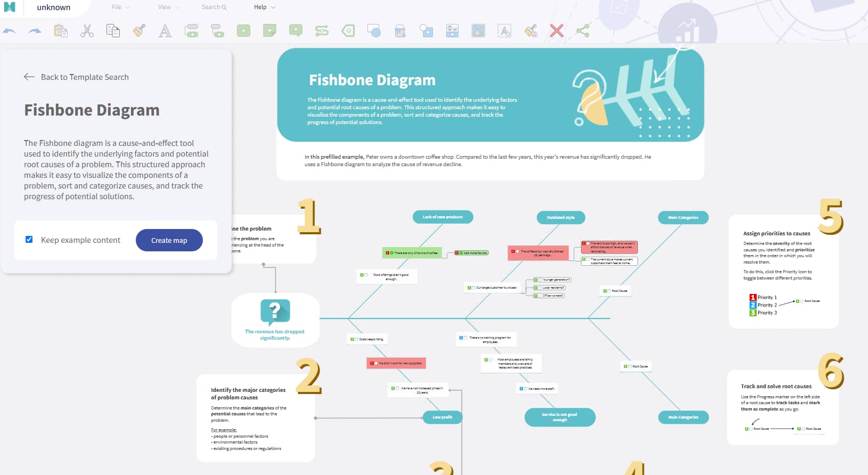Image resolution: width=868 pixels, height=475 pixels.
Task: Click the Create map button
Action: (169, 240)
